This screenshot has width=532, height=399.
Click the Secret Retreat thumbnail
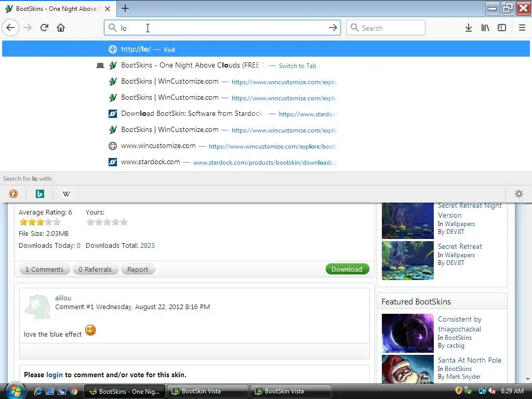click(407, 261)
